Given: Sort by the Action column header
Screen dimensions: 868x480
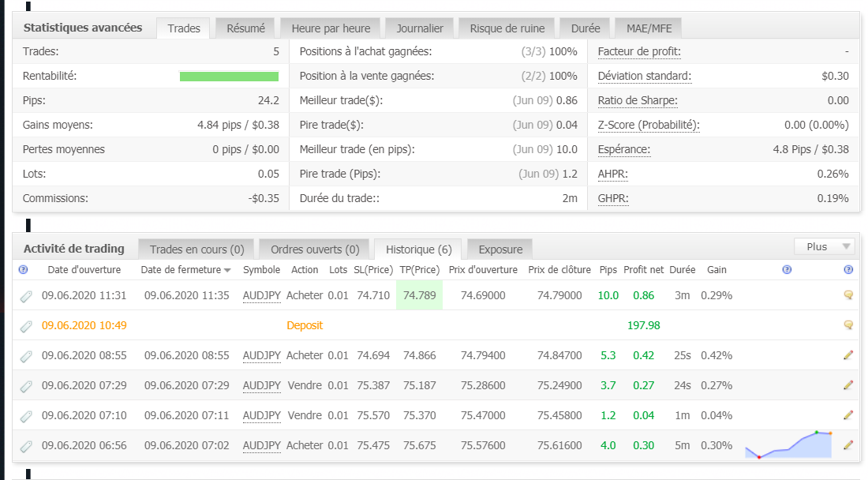Looking at the screenshot, I should tap(305, 270).
